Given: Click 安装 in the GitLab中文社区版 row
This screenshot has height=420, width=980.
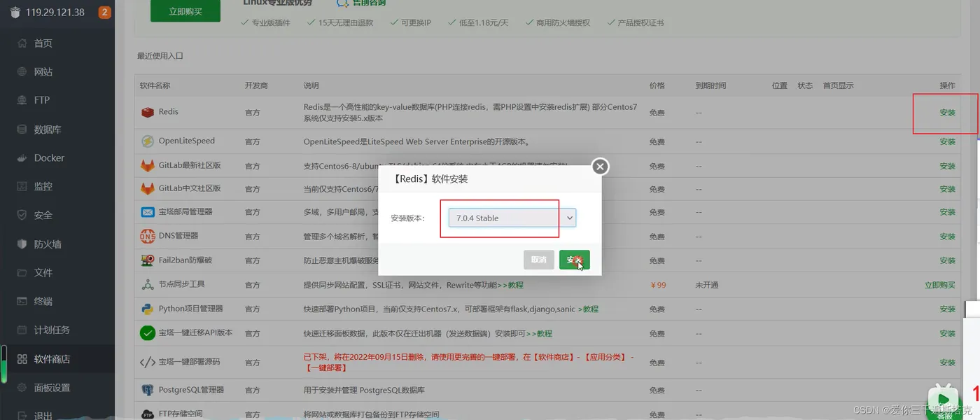Looking at the screenshot, I should [x=947, y=189].
